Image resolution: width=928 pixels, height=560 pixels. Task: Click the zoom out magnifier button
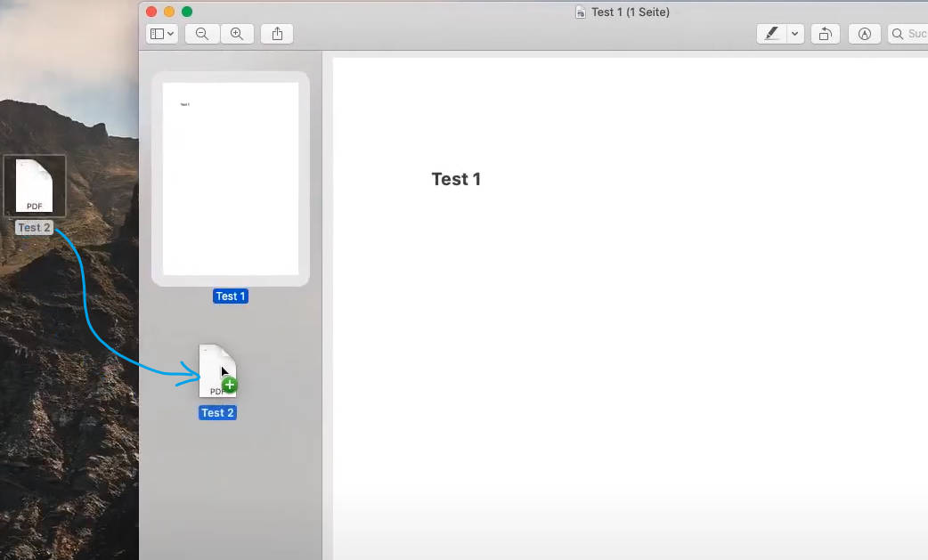point(202,34)
